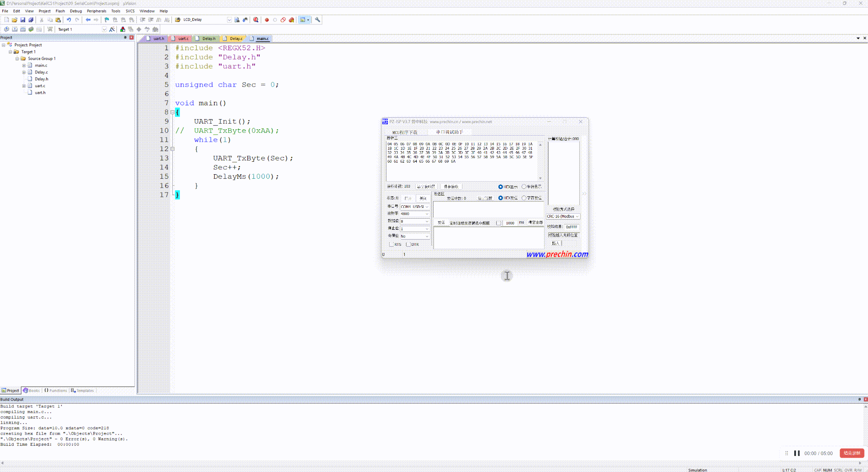Expand the uart.c node in the project tree
The image size is (868, 472).
[24, 86]
